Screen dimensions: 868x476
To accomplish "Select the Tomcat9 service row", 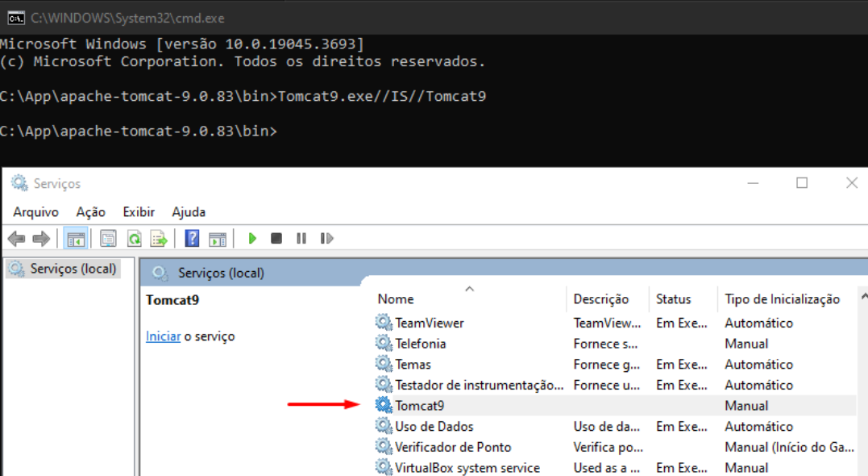I will tap(614, 406).
